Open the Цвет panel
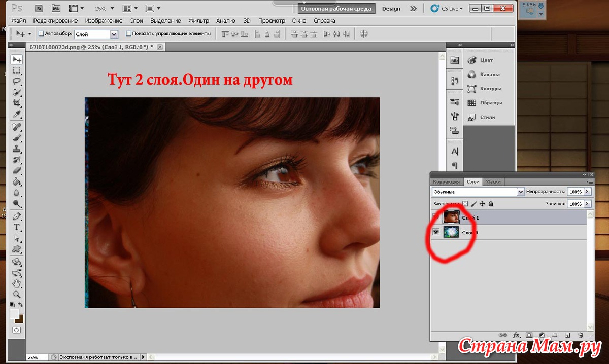The width and height of the screenshot is (609, 364). 486,60
